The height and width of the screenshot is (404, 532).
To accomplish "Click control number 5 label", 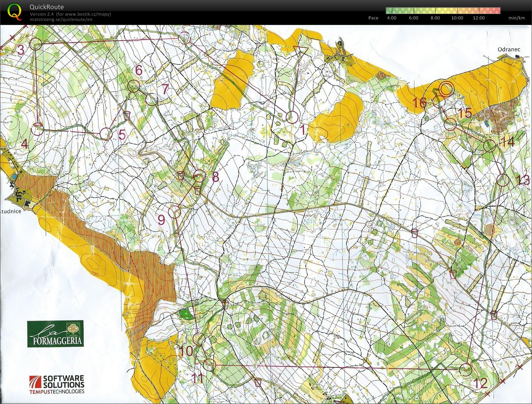I will click(x=122, y=134).
